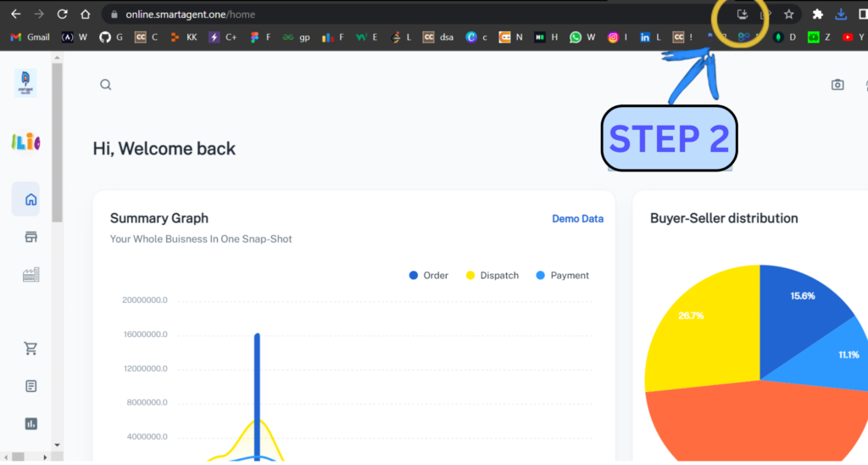Open the Canva bookmark
The width and height of the screenshot is (868, 465).
pyautogui.click(x=476, y=37)
